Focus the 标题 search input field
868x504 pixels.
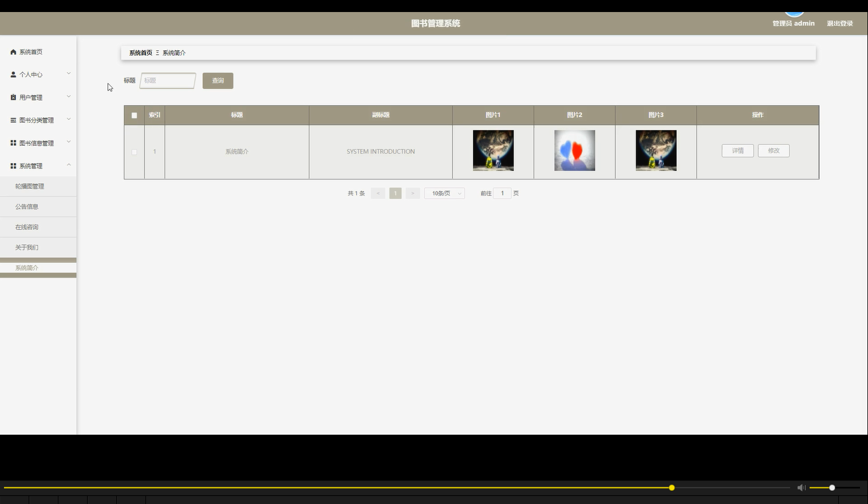(x=168, y=81)
